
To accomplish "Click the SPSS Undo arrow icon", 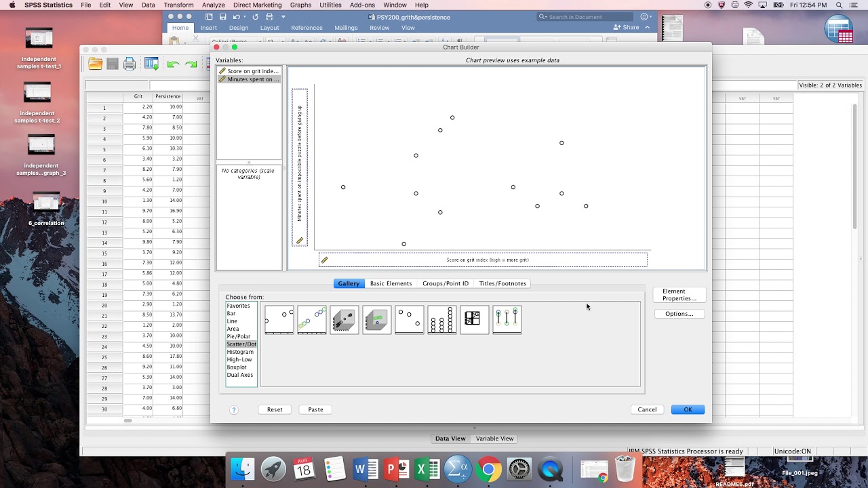I will (173, 64).
